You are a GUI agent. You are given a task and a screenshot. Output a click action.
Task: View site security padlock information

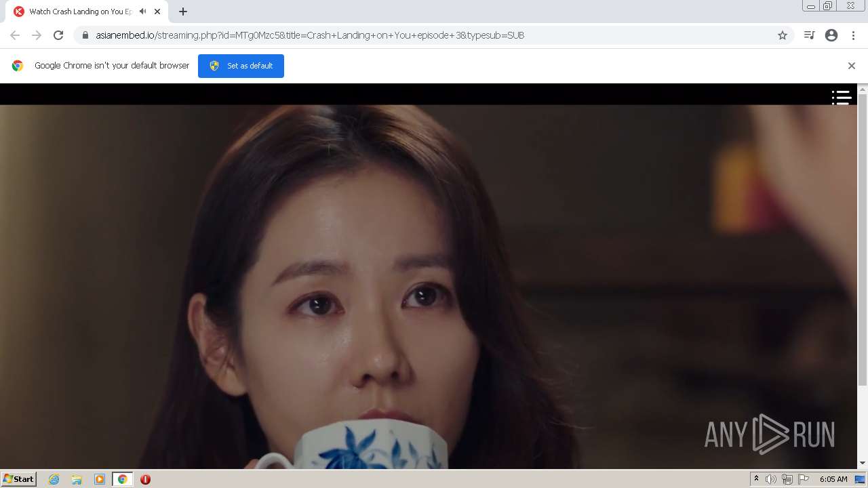[x=85, y=35]
